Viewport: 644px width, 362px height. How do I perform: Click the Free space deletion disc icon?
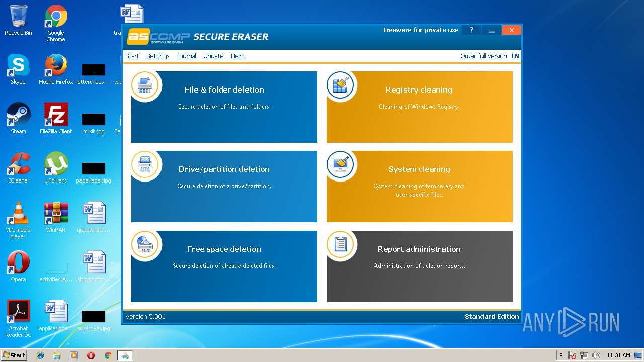click(x=145, y=244)
